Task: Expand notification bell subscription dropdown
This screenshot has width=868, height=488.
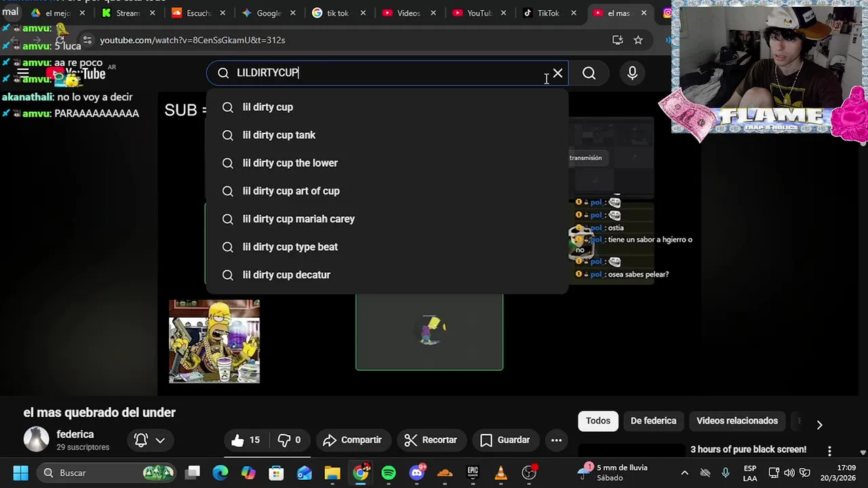Action: coord(150,440)
